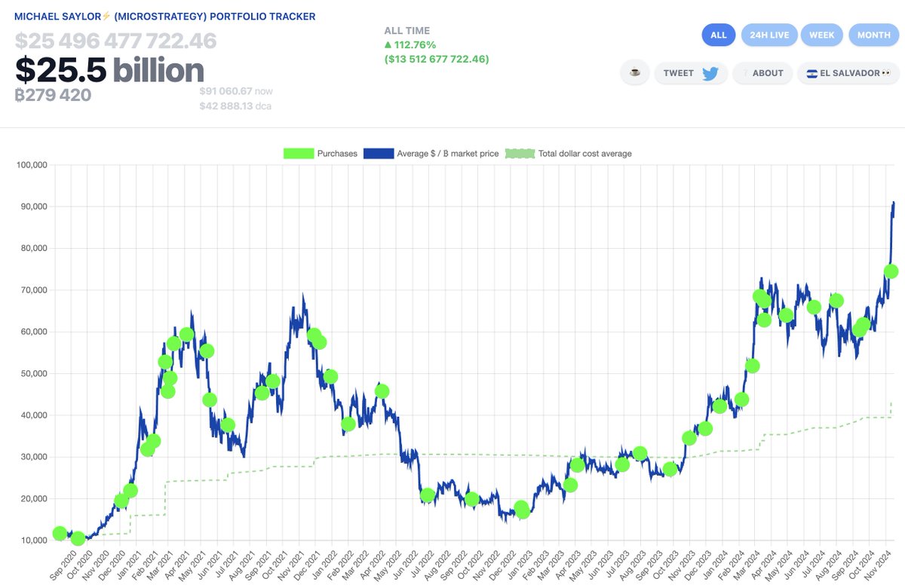Click the $25.5 billion portfolio value

point(109,70)
